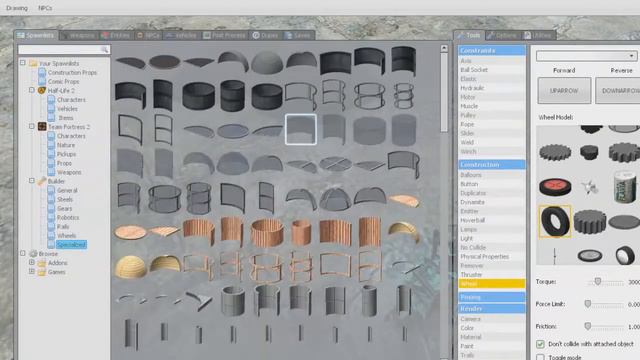The image size is (640, 360).
Task: Adjust the Torque slider
Action: (598, 282)
